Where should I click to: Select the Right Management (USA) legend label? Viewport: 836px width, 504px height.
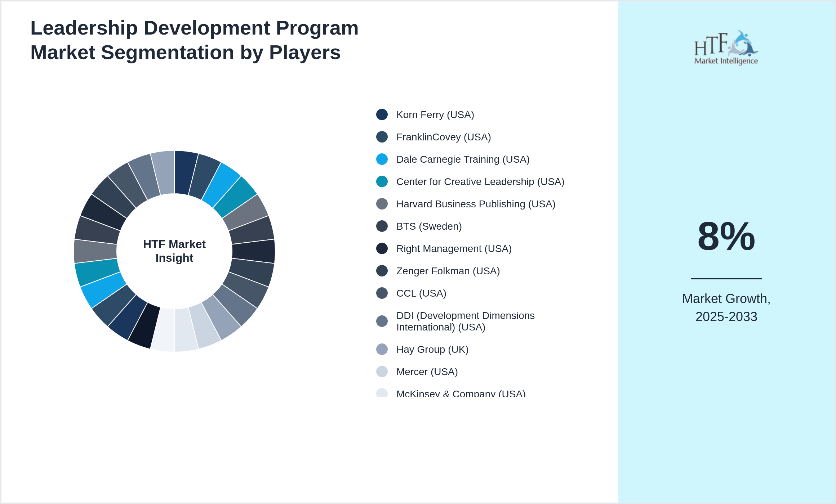454,249
